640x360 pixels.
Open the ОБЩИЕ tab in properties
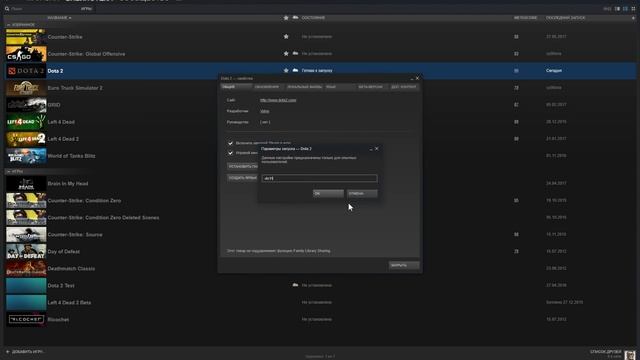pos(236,87)
